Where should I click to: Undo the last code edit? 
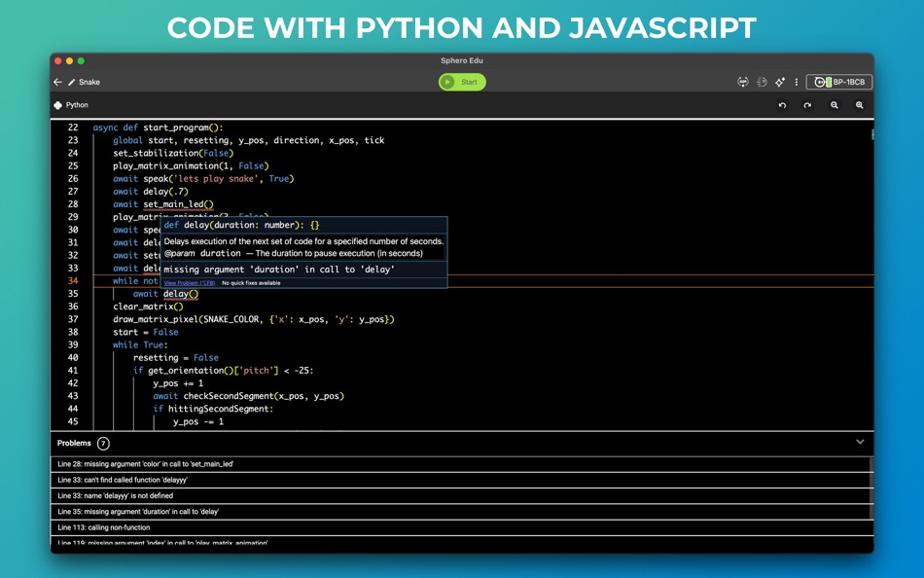(782, 105)
